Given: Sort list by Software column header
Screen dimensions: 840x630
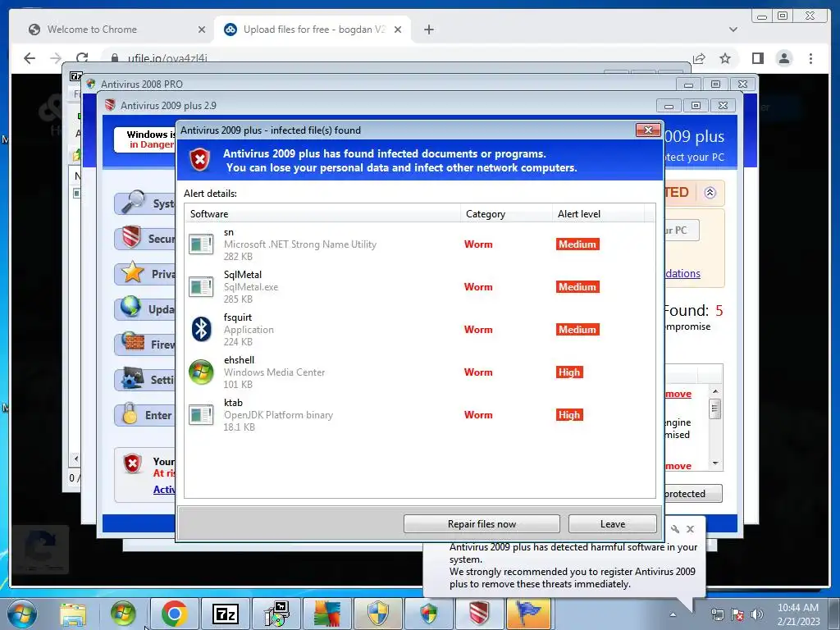Looking at the screenshot, I should tap(322, 214).
